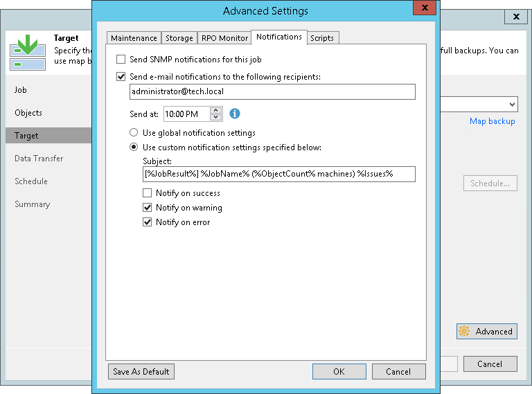Image resolution: width=532 pixels, height=394 pixels.
Task: Follow the Map backup link
Action: 492,121
